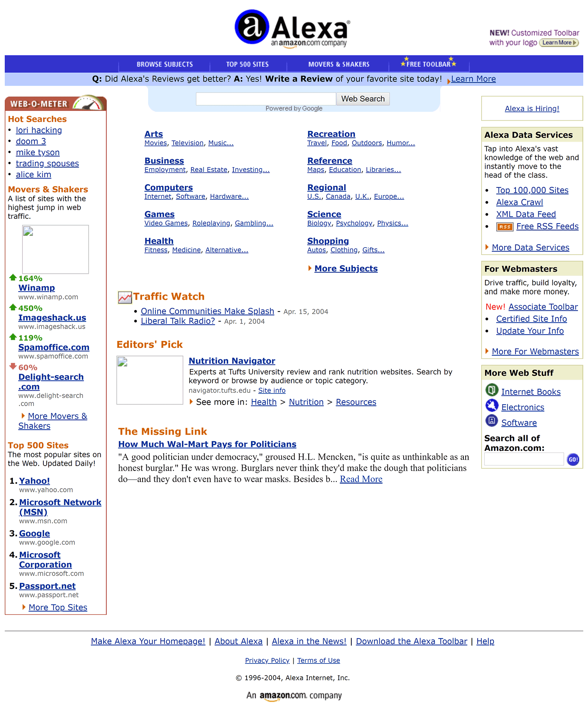Open the Top 500 Sites tab
Image resolution: width=588 pixels, height=708 pixels.
click(x=247, y=64)
